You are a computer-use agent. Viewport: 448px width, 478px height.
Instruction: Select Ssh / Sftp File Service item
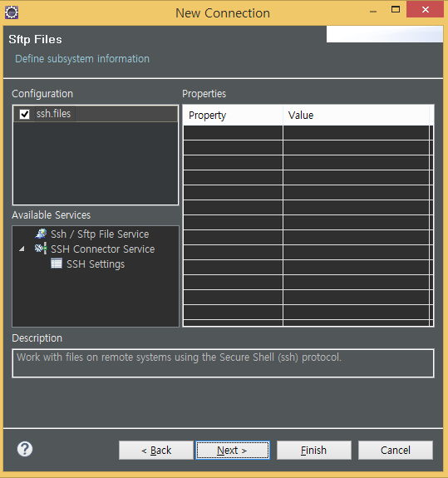click(100, 234)
